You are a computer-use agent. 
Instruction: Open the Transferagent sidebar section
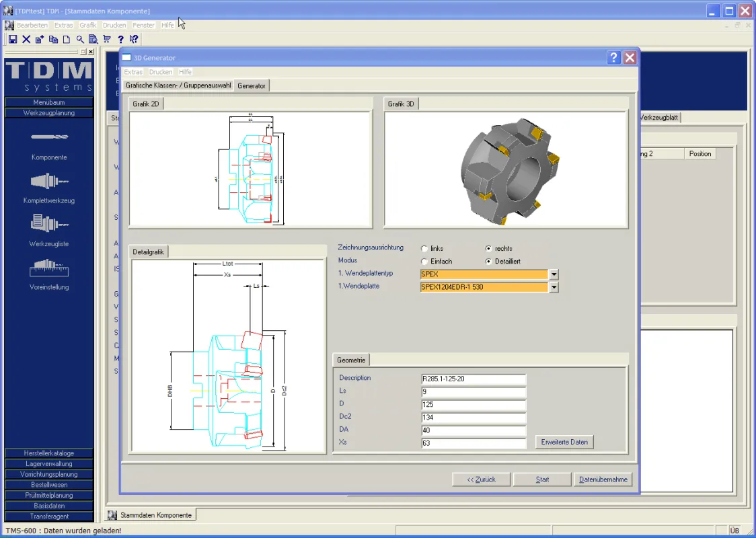coord(49,516)
